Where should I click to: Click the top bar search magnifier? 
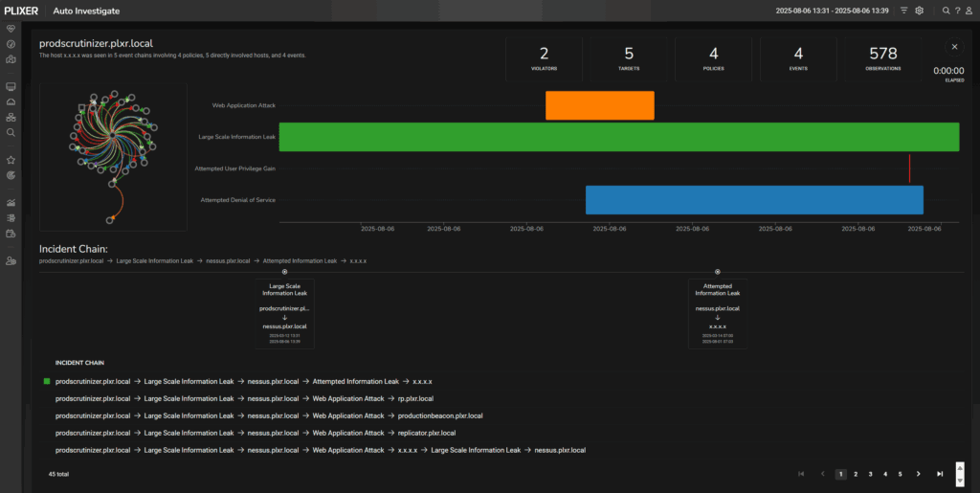[947, 11]
